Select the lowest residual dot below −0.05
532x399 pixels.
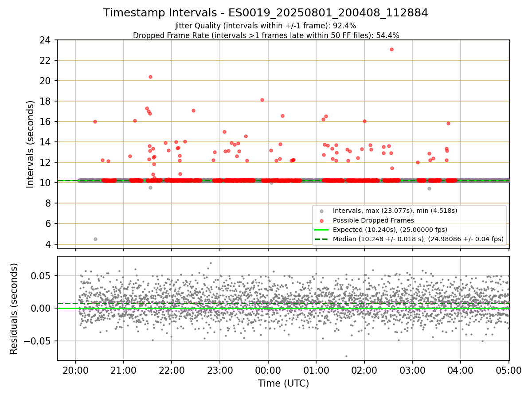coord(346,356)
